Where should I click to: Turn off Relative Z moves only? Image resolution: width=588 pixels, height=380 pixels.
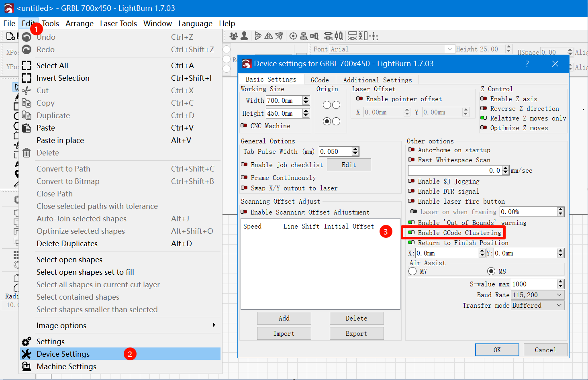pos(484,118)
